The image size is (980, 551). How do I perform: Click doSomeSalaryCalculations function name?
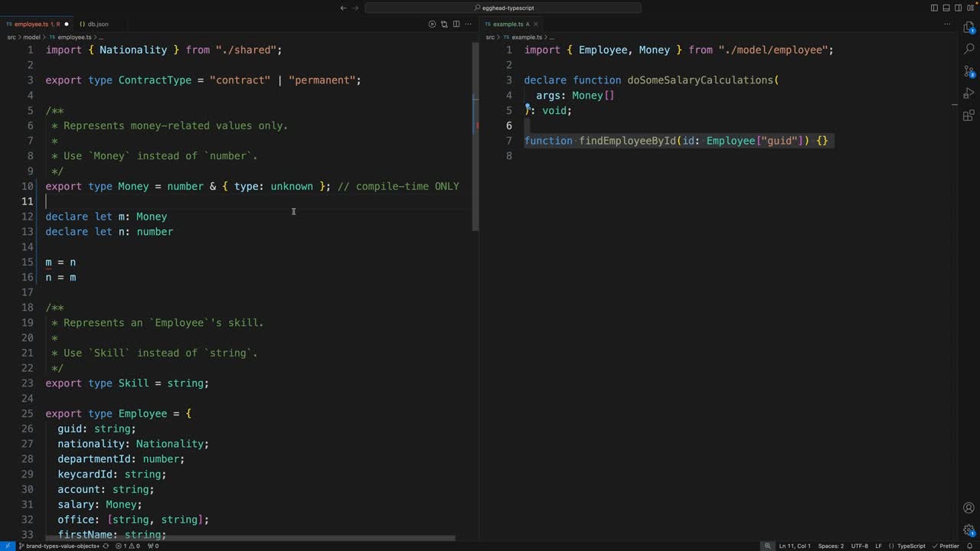pos(701,80)
